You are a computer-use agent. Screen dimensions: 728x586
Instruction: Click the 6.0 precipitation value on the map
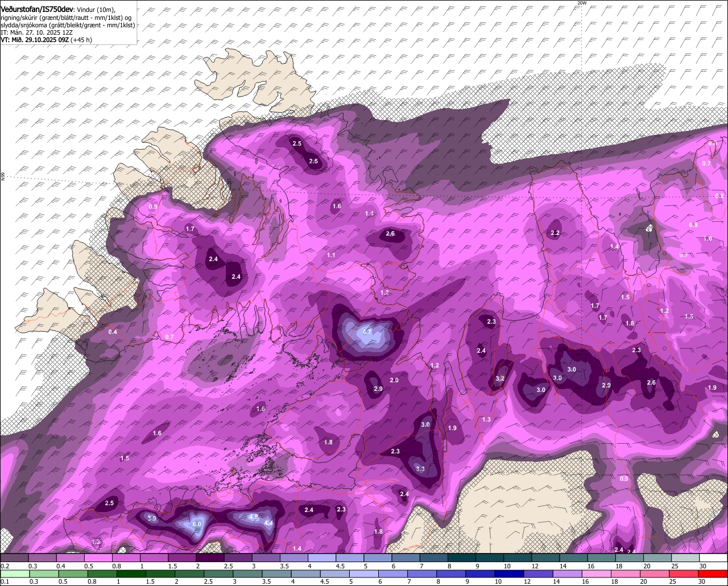click(x=197, y=524)
